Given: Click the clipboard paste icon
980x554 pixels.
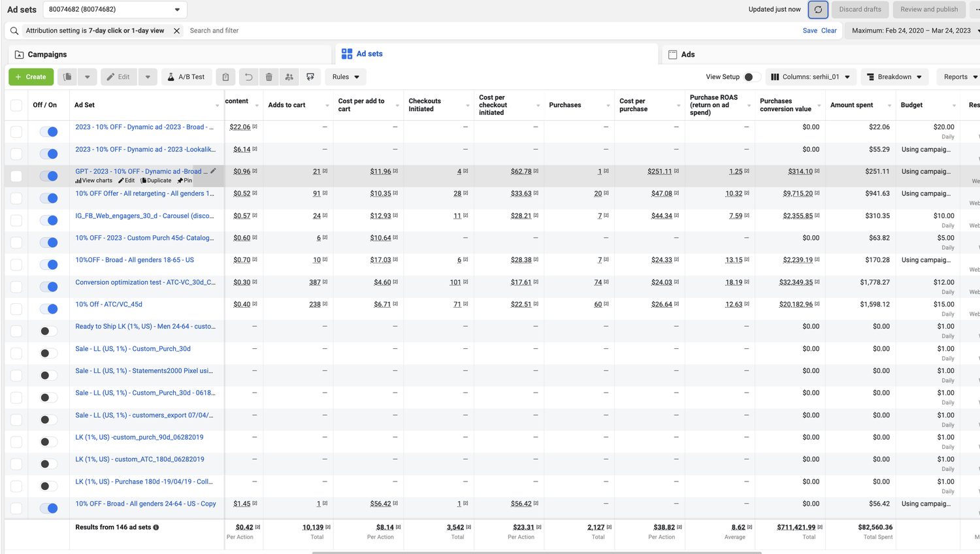Looking at the screenshot, I should coord(225,77).
